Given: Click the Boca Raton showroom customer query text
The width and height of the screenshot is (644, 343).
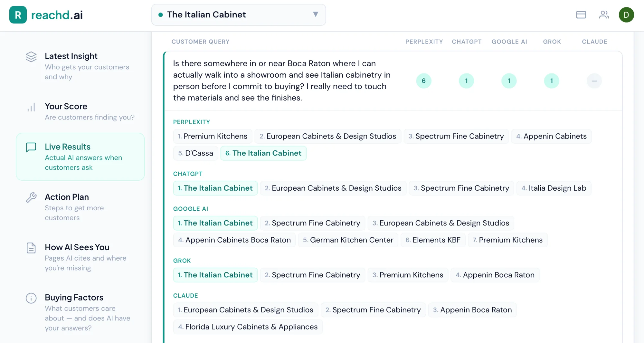Looking at the screenshot, I should tap(282, 81).
